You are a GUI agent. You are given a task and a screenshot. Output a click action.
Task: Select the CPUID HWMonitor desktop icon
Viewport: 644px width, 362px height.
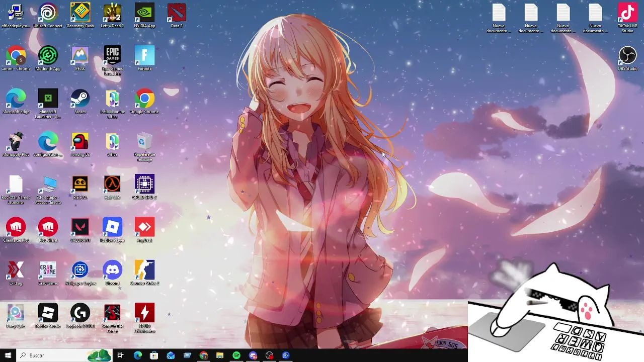[144, 319]
